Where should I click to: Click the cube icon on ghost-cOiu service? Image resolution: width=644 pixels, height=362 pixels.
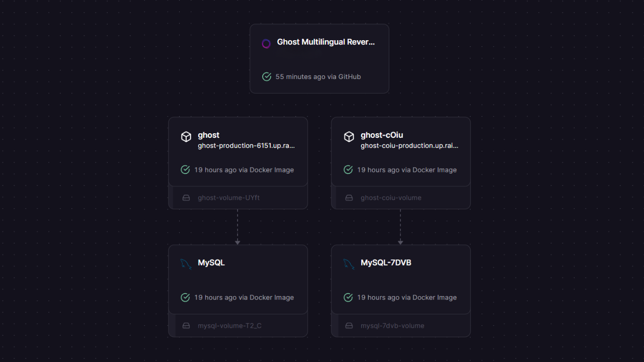(349, 137)
